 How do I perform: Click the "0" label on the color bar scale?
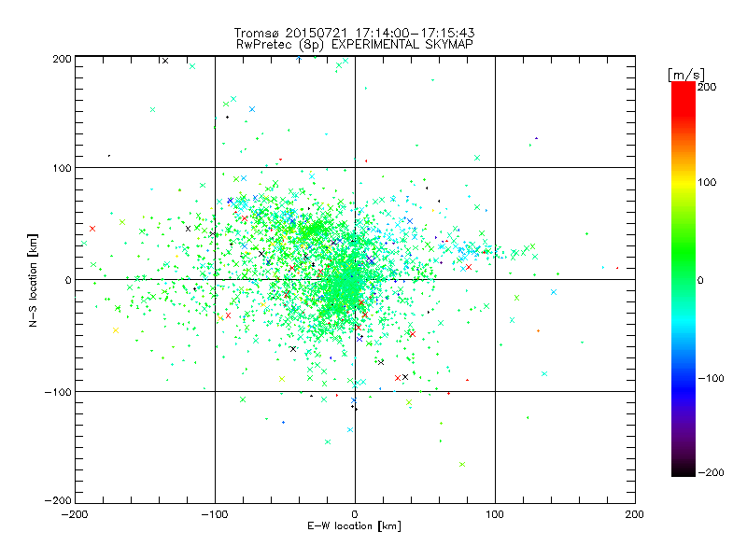[700, 280]
